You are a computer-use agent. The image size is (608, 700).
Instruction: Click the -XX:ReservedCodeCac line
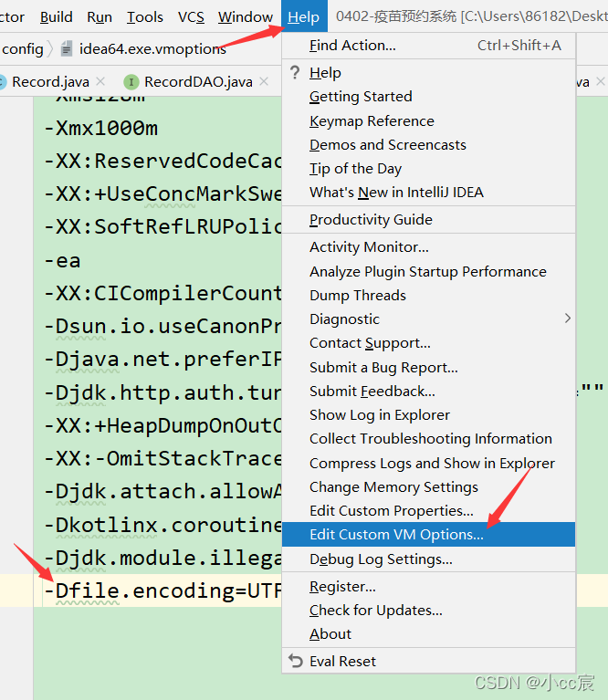pyautogui.click(x=162, y=162)
